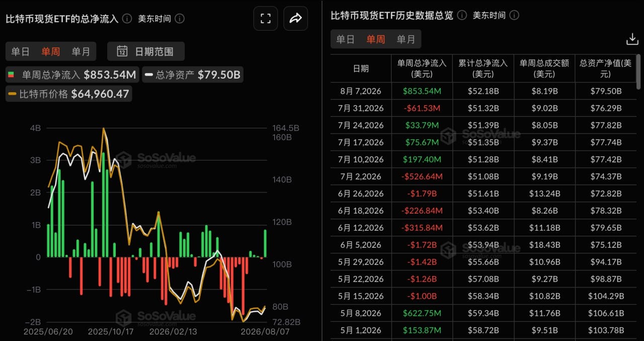Select the 7月 31,2026 row date
This screenshot has width=644, height=341.
pyautogui.click(x=361, y=108)
